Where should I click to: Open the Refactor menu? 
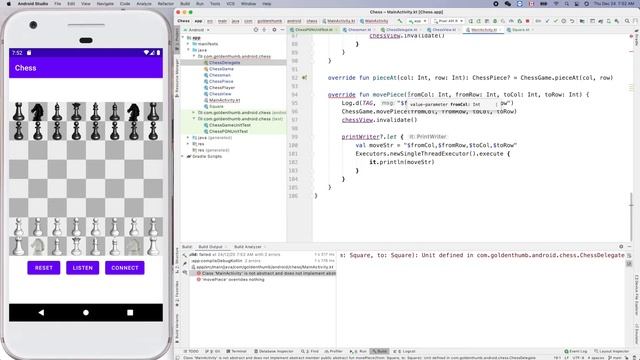click(165, 4)
